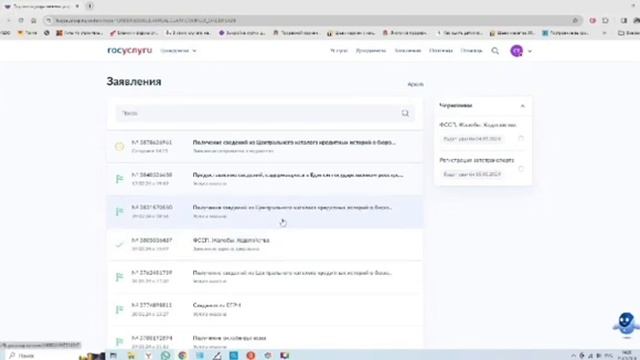Open File Explorer from the taskbar
The image size is (640, 360).
click(131, 356)
